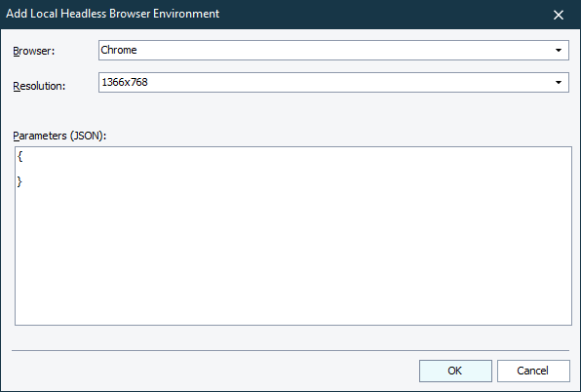Click the word Chrome in Browser field
Image resolution: width=581 pixels, height=392 pixels.
pyautogui.click(x=119, y=50)
